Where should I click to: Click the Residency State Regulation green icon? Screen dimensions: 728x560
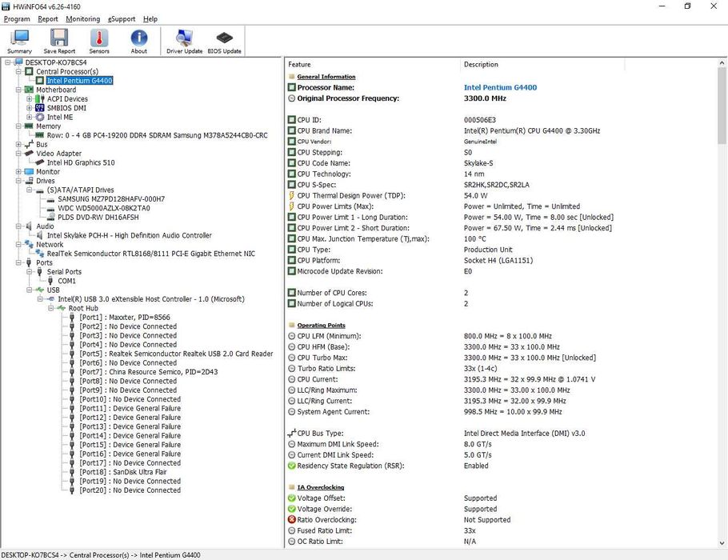tap(291, 466)
